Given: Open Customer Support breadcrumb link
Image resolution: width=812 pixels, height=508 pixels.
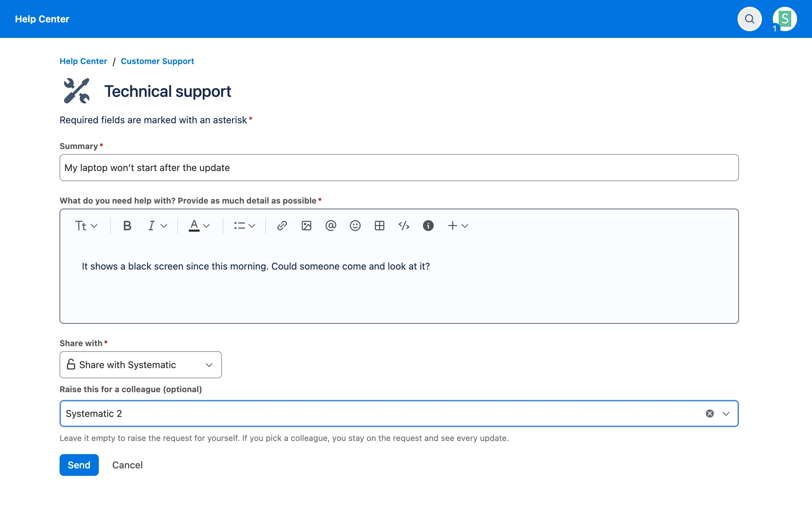Looking at the screenshot, I should coord(157,61).
